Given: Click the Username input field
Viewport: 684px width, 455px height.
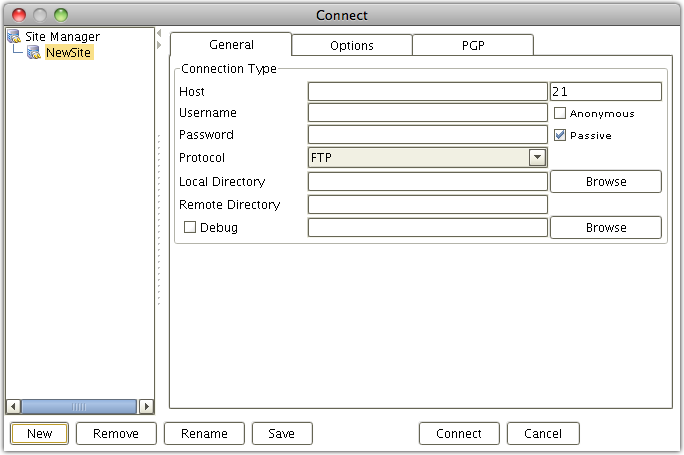Looking at the screenshot, I should (x=428, y=113).
